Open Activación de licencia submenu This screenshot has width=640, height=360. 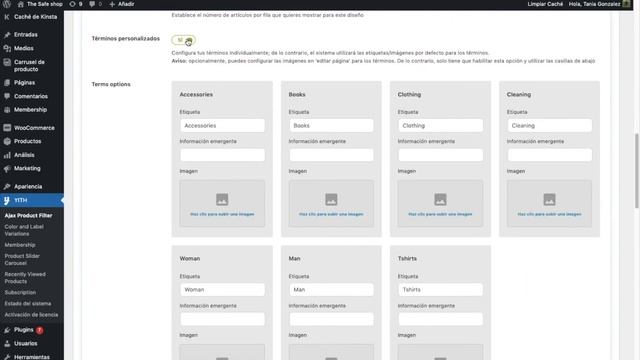(31, 315)
